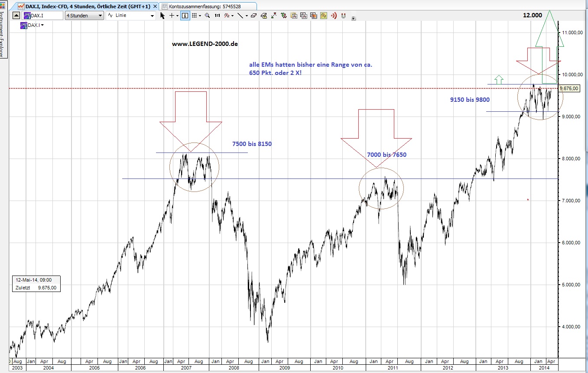Screen dimensions: 588x373
Task: Pick the eraser tool to remove drawings
Action: coord(254,16)
